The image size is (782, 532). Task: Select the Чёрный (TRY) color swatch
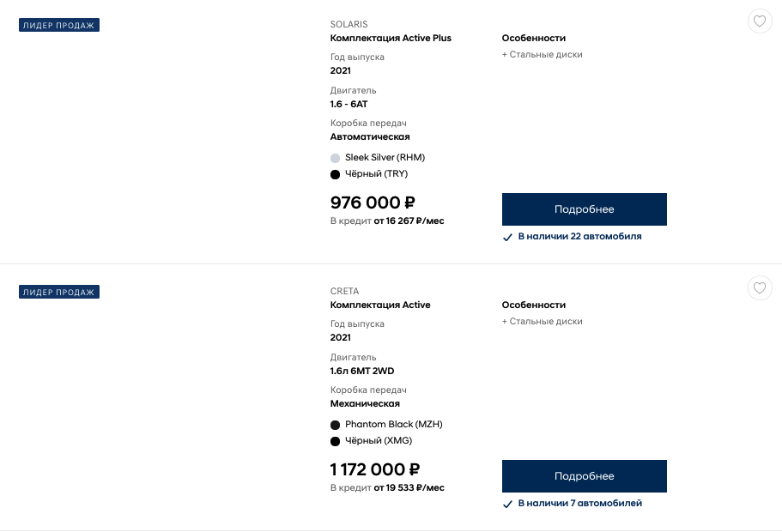pos(335,174)
